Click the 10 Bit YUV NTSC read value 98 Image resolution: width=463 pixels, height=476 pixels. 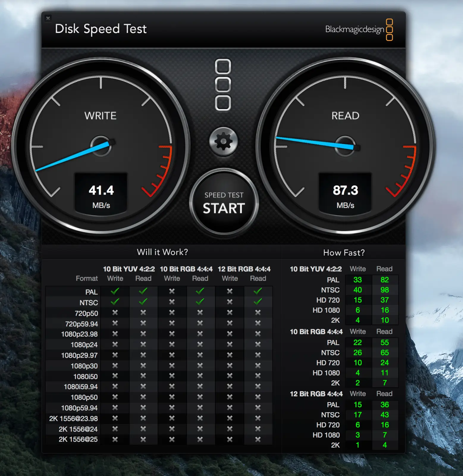click(x=384, y=290)
